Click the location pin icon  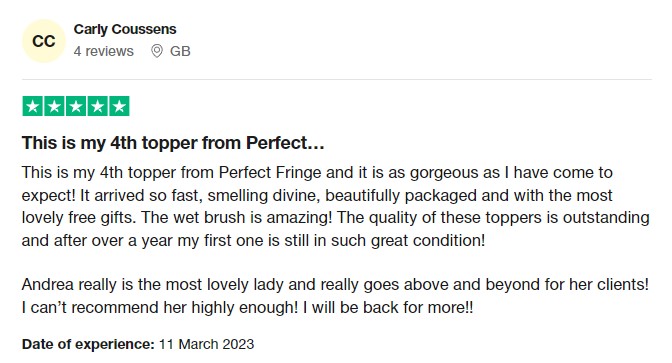(157, 51)
